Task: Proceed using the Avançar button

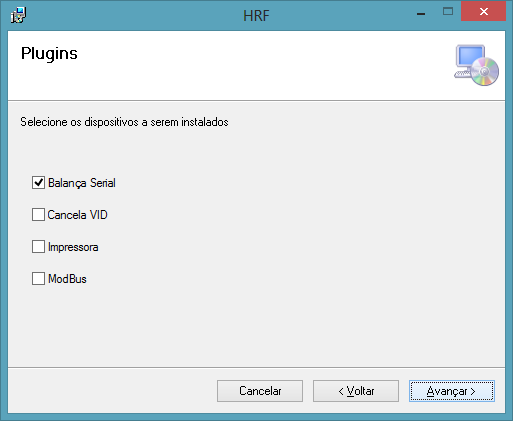Action: tap(452, 391)
